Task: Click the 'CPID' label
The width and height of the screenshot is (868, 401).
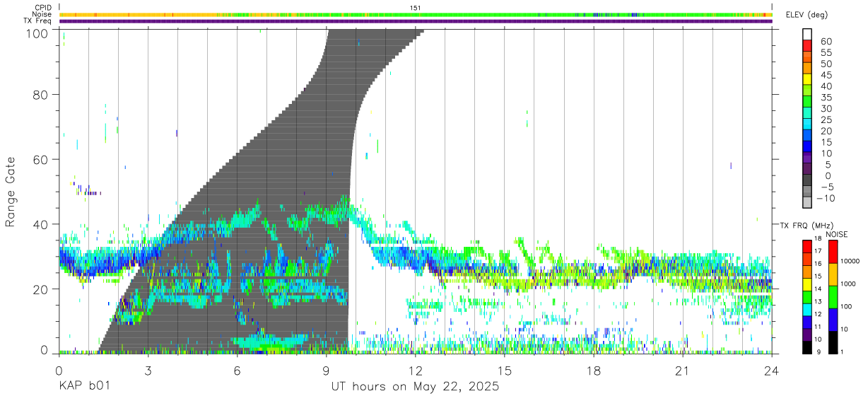Action: [x=43, y=7]
